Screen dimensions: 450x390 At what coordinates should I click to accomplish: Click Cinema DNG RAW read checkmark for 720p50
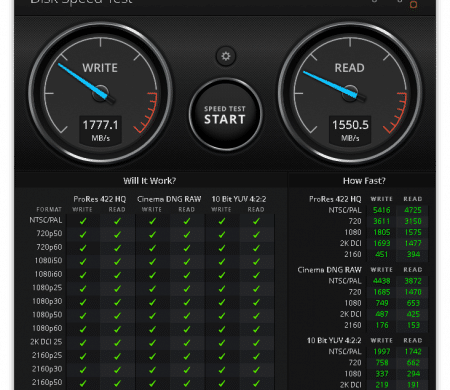pos(187,234)
